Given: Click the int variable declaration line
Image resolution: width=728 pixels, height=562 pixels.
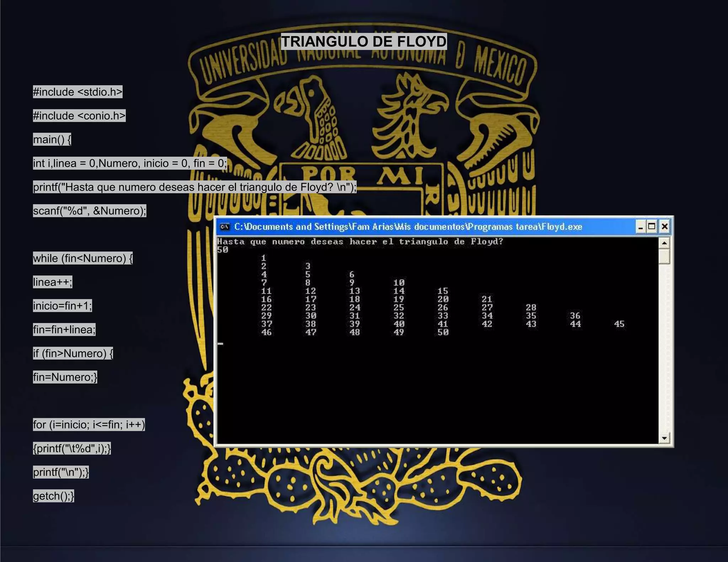Looking at the screenshot, I should tap(129, 163).
